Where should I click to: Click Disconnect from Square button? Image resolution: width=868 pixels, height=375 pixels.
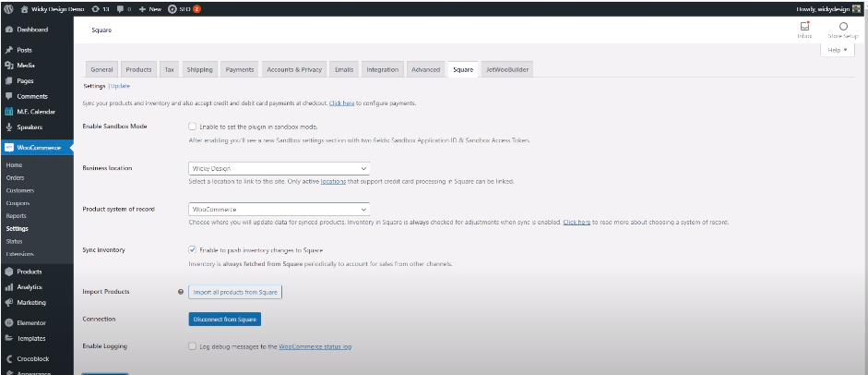pyautogui.click(x=225, y=319)
